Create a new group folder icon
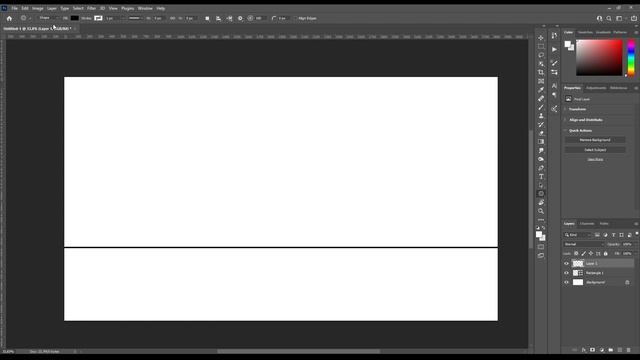This screenshot has height=360, width=640. click(611, 350)
